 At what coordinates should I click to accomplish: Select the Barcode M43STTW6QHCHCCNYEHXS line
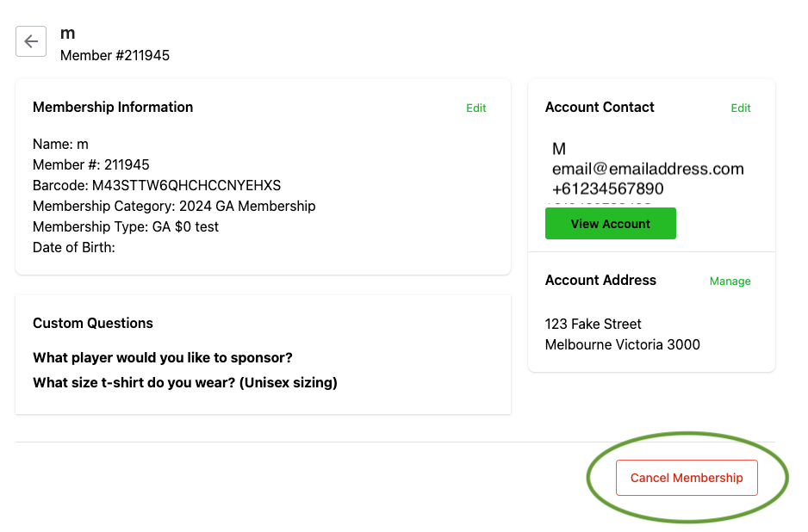157,185
